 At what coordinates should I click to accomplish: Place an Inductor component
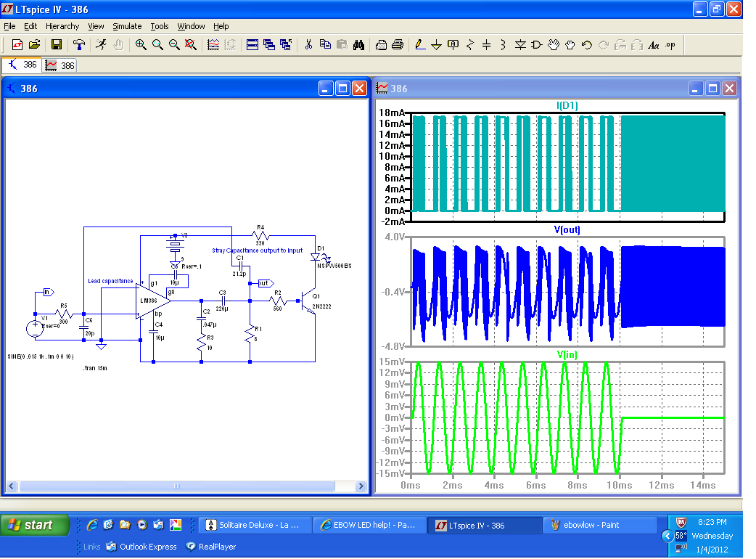coord(504,45)
